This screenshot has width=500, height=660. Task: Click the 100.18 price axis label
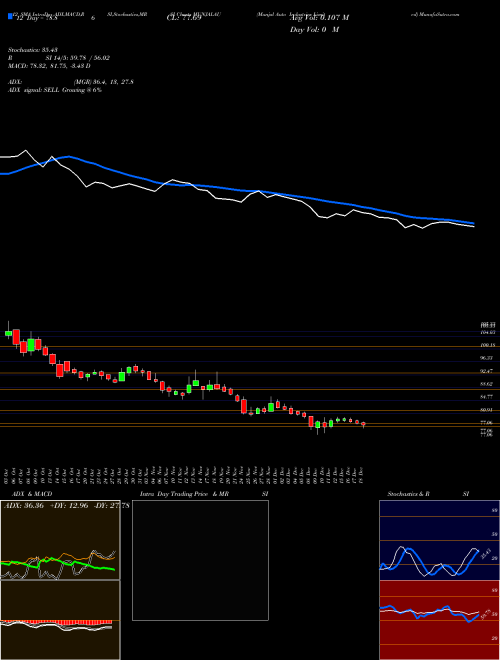pos(487,345)
